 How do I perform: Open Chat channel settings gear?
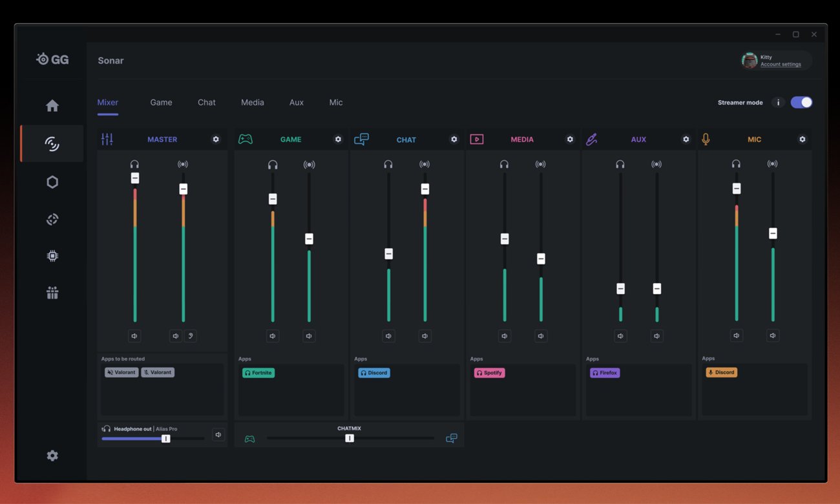[454, 139]
